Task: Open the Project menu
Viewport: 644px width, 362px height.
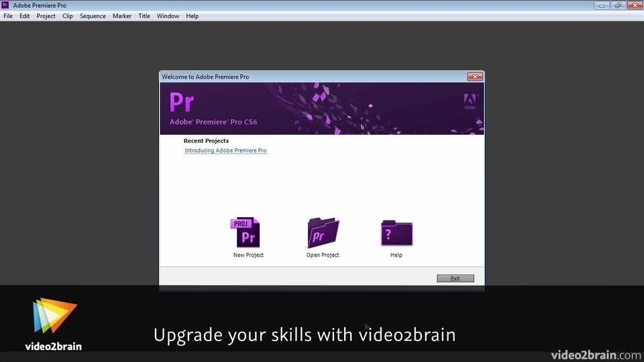Action: coord(46,16)
